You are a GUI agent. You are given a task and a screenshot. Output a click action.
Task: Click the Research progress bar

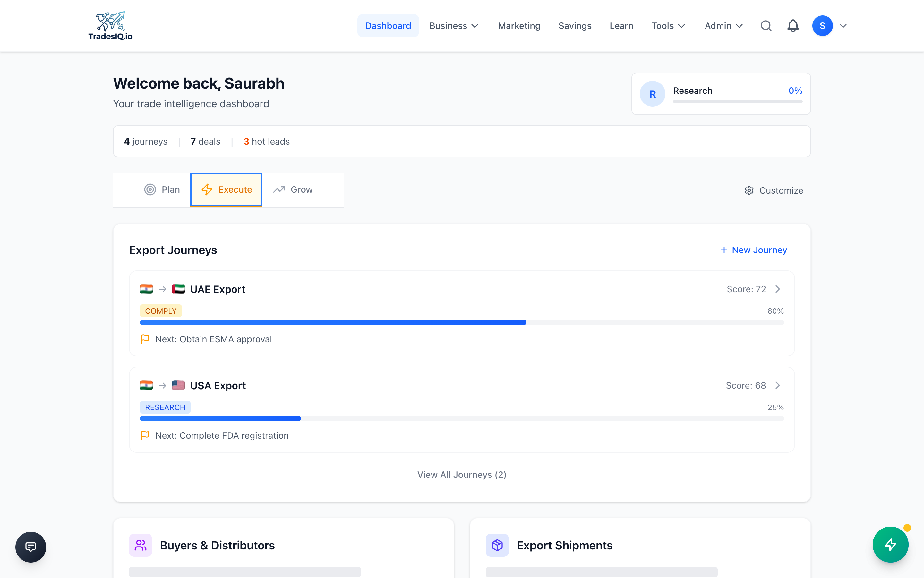click(x=737, y=101)
